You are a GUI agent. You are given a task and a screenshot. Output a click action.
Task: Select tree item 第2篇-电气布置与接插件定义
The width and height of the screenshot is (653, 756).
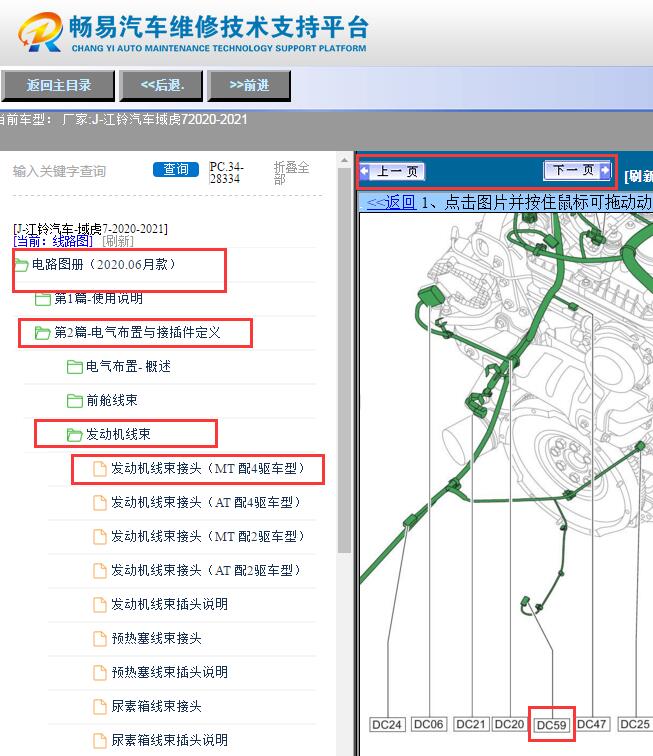137,333
